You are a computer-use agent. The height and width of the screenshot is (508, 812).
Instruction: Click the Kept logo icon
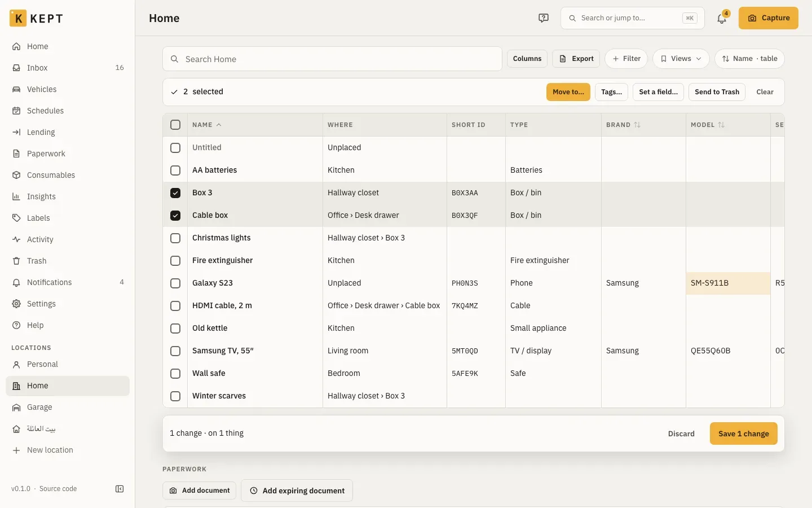click(18, 18)
